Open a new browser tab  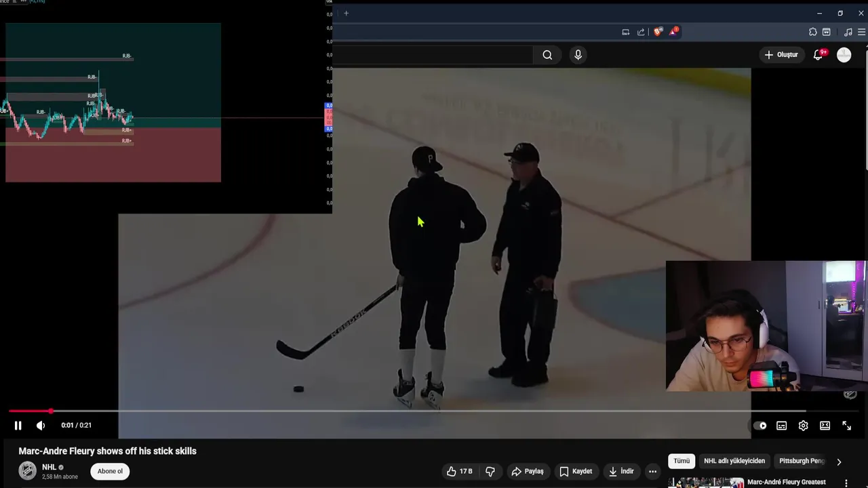(x=346, y=13)
